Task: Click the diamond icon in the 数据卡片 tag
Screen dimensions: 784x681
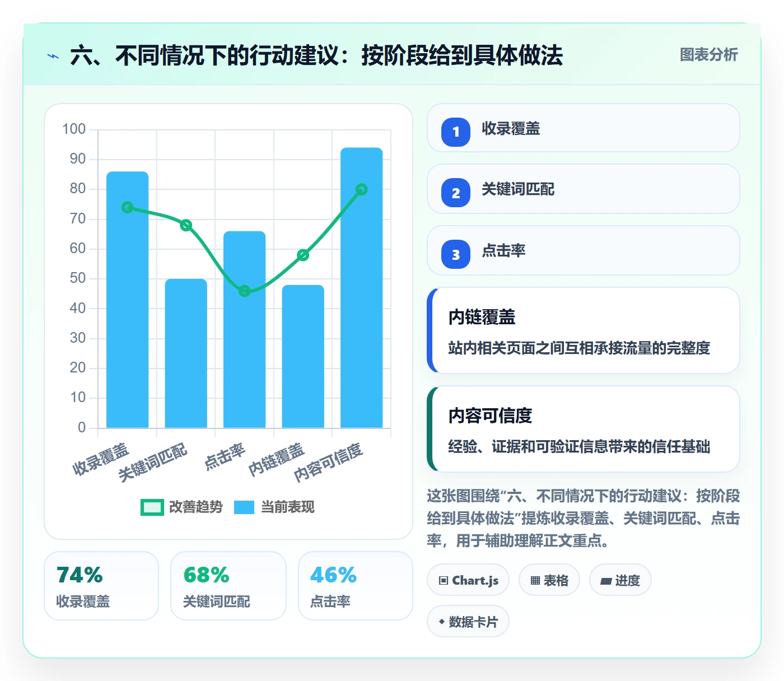Action: pyautogui.click(x=442, y=622)
